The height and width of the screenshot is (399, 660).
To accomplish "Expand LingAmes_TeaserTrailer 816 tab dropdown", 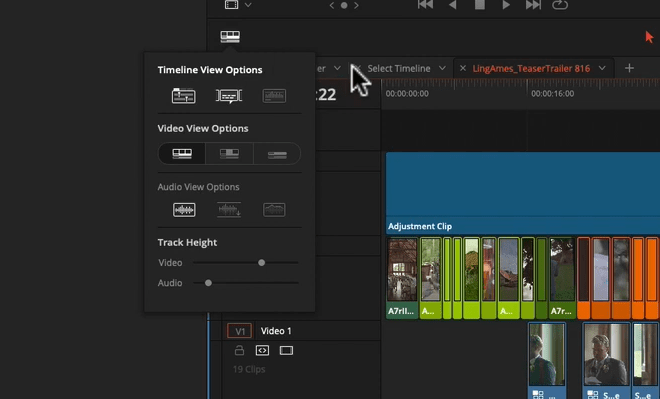I will [x=602, y=68].
